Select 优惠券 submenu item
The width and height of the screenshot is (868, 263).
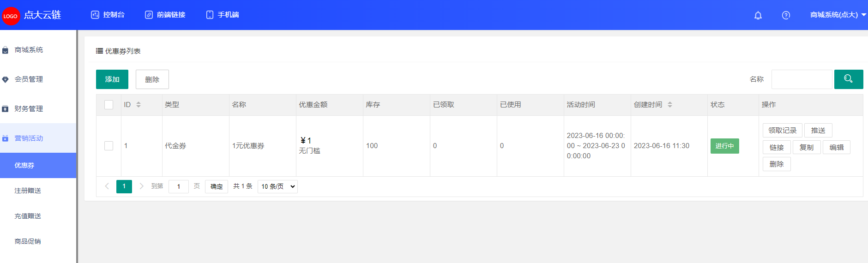(x=38, y=165)
